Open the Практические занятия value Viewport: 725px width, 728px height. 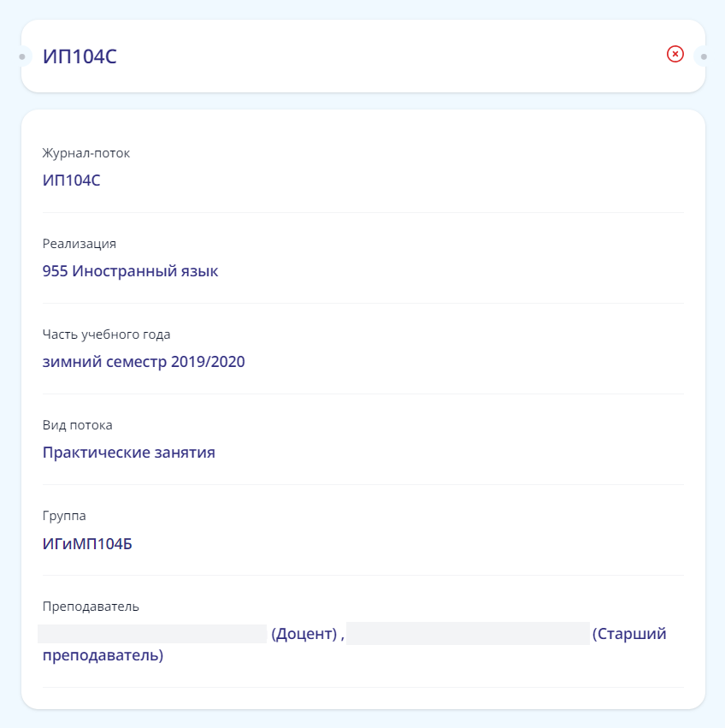[128, 453]
